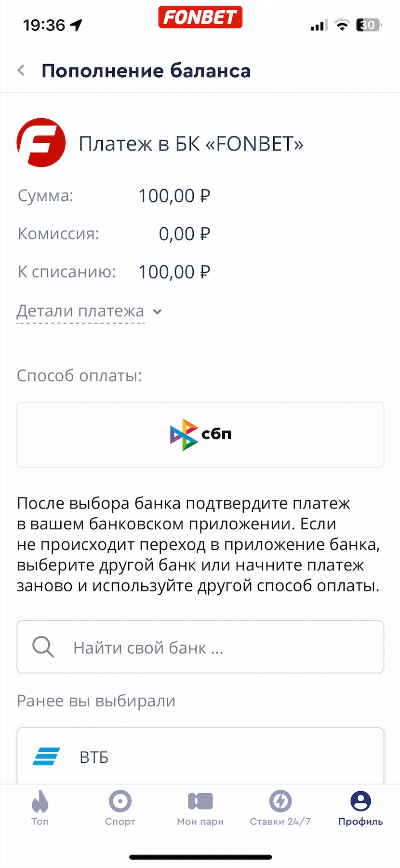400x868 pixels.
Task: Expand Детали платежа details
Action: pyautogui.click(x=80, y=311)
